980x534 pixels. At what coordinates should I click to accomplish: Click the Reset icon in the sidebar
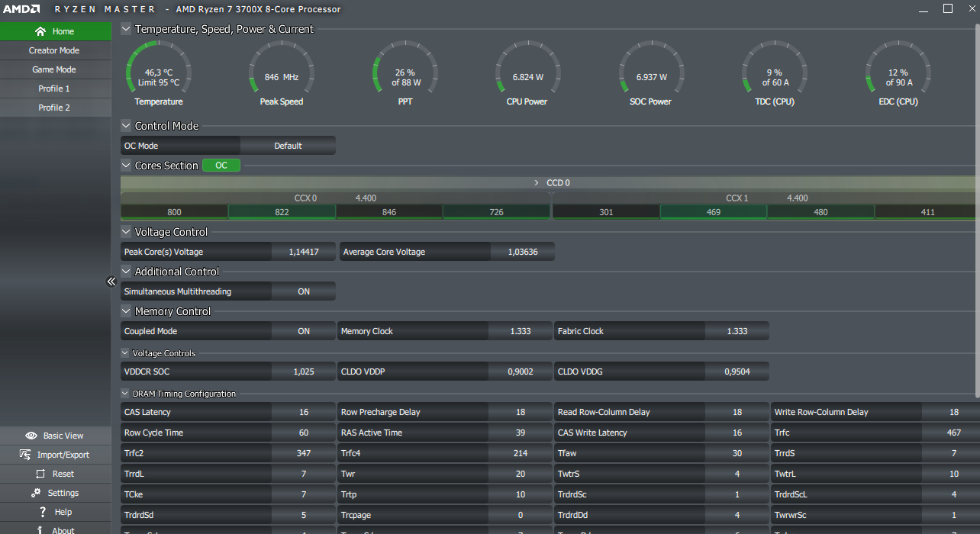(x=40, y=474)
